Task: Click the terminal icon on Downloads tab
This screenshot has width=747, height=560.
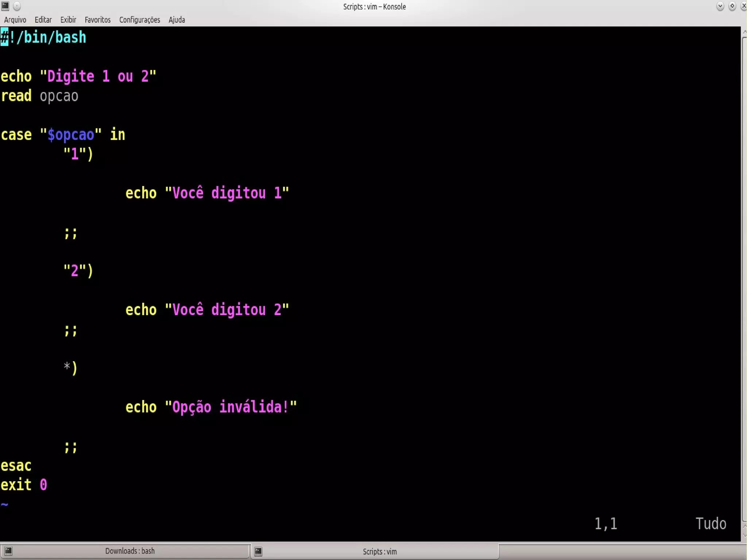Action: (8, 551)
